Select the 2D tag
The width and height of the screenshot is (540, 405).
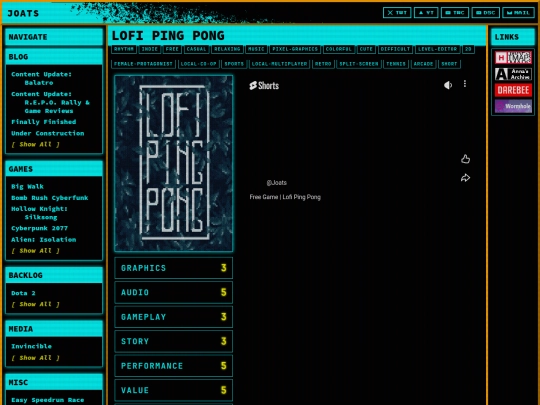pos(468,49)
